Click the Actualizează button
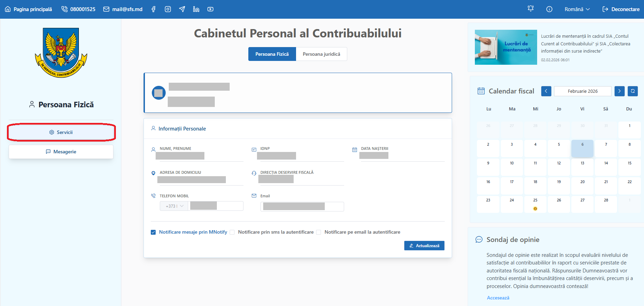Viewport: 644px width, 306px height. [424, 245]
